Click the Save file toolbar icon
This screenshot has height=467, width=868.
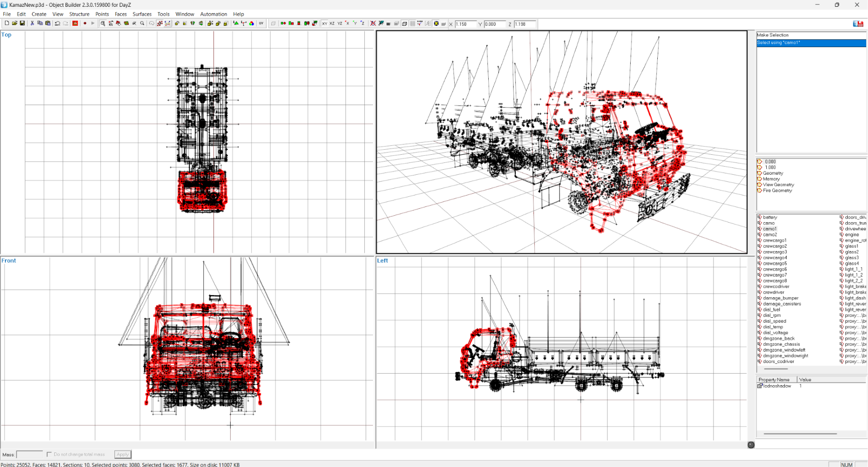point(22,24)
